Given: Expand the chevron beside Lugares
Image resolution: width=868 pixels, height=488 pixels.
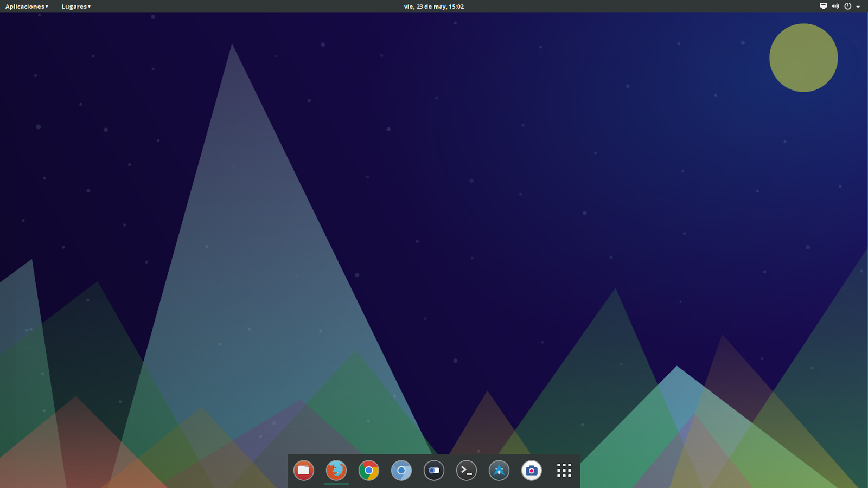Looking at the screenshot, I should tap(88, 7).
